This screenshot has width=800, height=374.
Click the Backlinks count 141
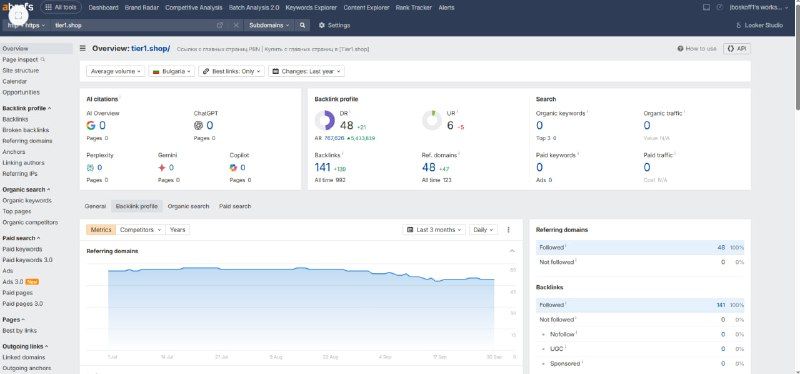point(323,167)
